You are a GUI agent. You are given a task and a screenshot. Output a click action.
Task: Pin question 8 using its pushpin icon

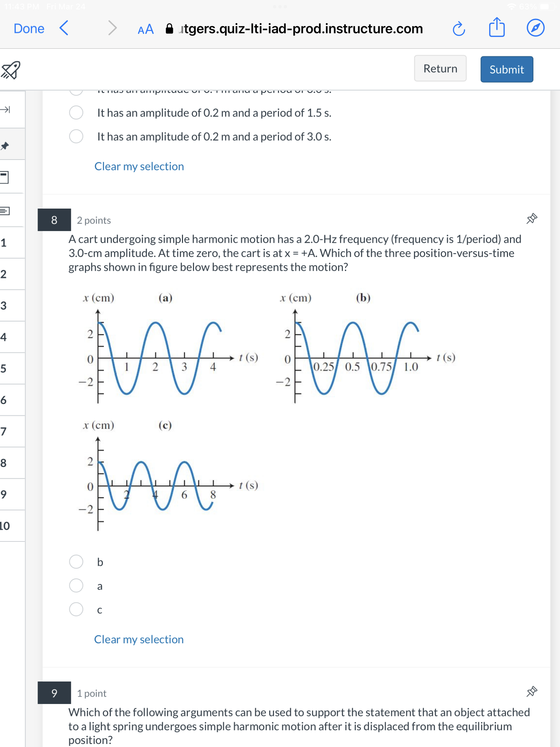[532, 219]
